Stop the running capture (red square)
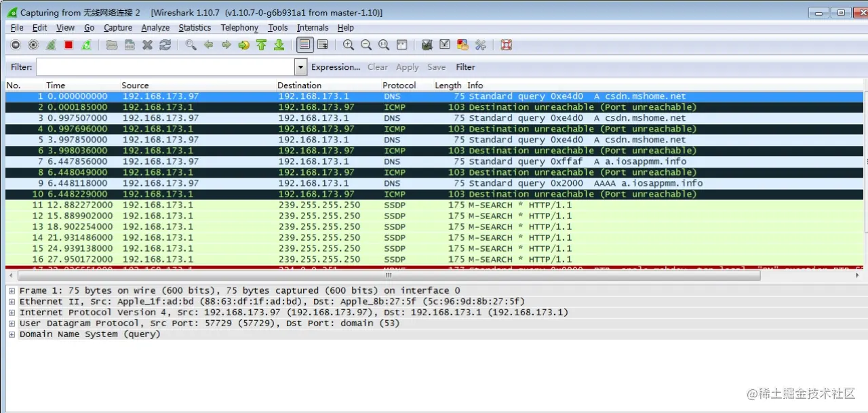 point(68,45)
